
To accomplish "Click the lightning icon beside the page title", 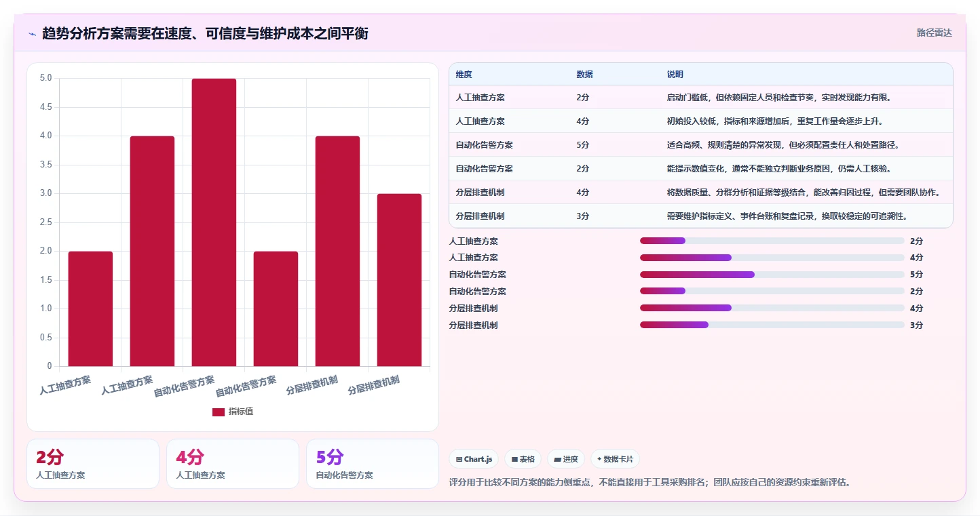I will pos(33,33).
